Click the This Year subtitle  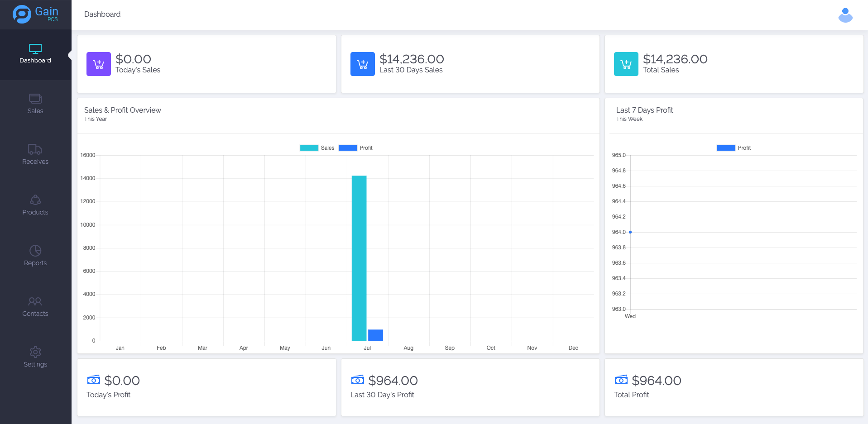pos(96,119)
